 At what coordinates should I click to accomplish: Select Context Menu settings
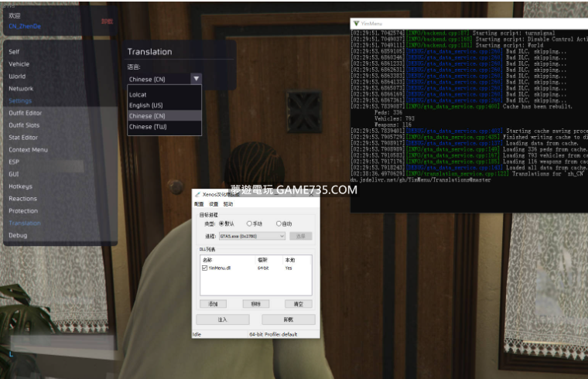coord(28,150)
